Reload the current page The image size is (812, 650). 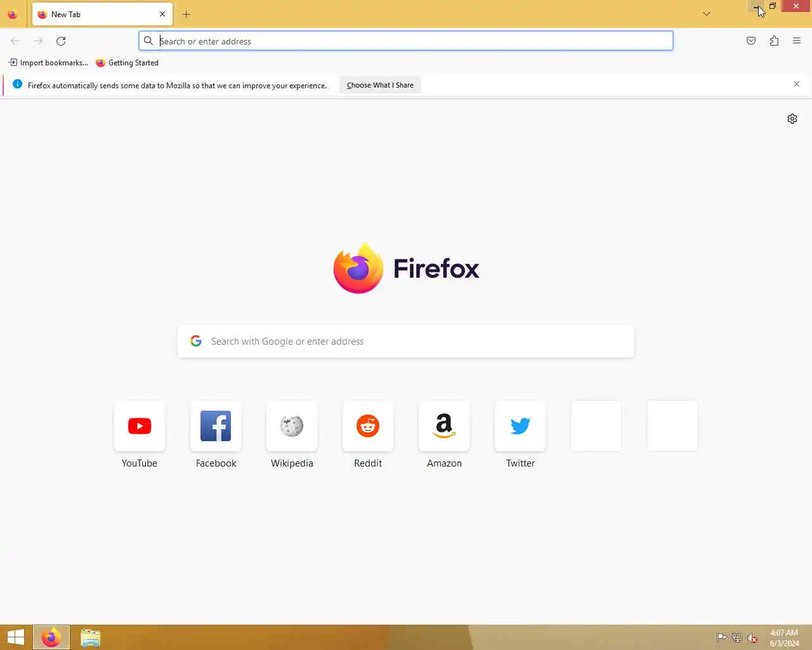coord(61,41)
